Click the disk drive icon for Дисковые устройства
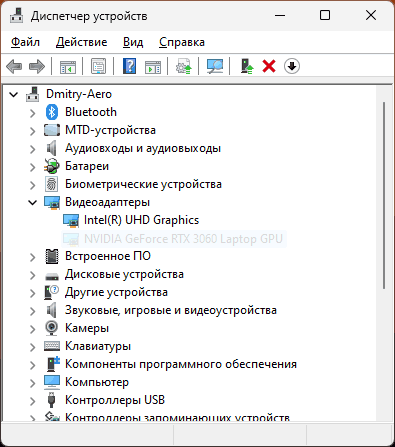395x447 pixels. [52, 276]
